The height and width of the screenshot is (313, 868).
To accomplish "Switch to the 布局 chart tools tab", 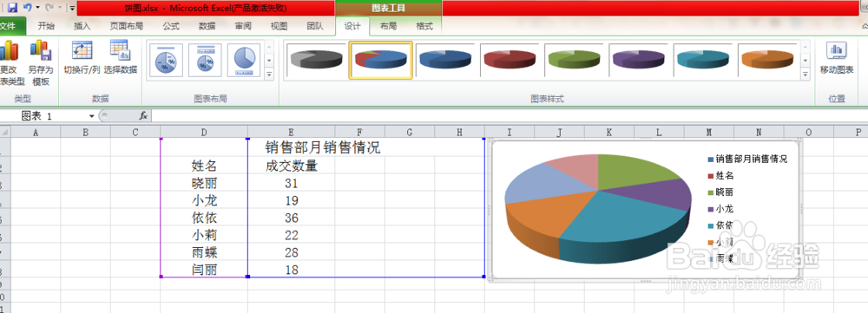I will pyautogui.click(x=388, y=26).
